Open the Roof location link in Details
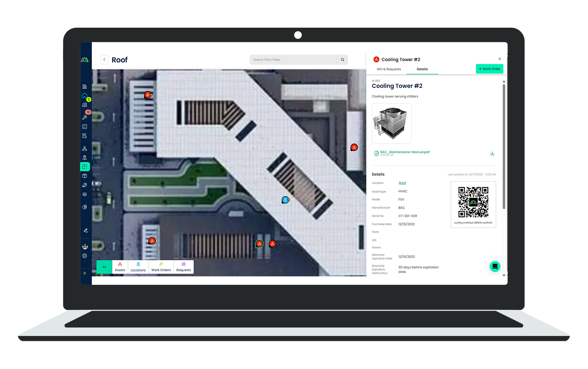The image size is (588, 369). point(402,183)
